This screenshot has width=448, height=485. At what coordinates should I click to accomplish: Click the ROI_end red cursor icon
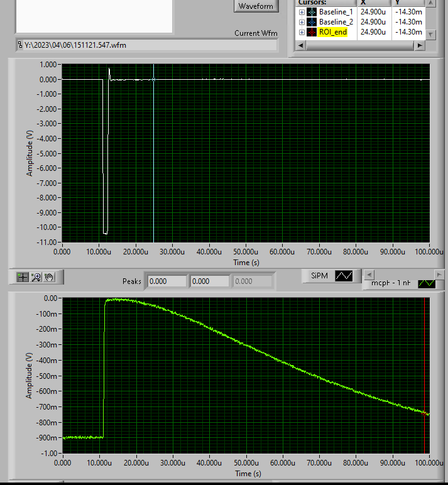click(x=312, y=32)
